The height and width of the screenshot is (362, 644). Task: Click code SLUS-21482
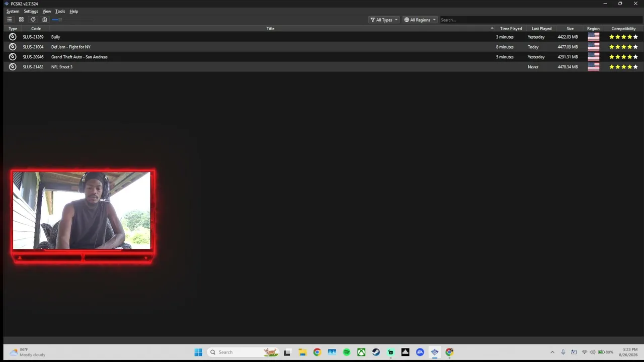tap(33, 67)
